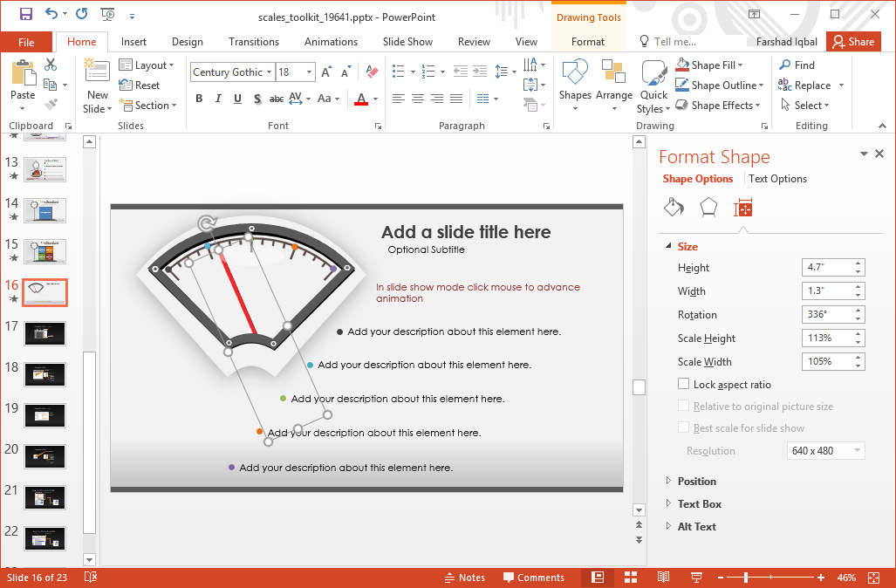Switch to Slide Sorter view from status bar

[630, 577]
